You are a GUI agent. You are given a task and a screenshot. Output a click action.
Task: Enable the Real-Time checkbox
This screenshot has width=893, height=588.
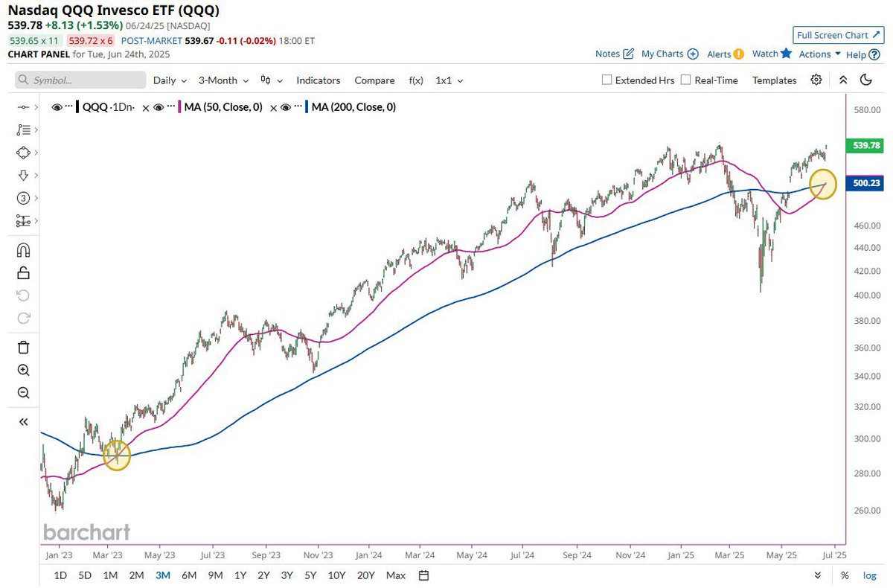click(685, 80)
